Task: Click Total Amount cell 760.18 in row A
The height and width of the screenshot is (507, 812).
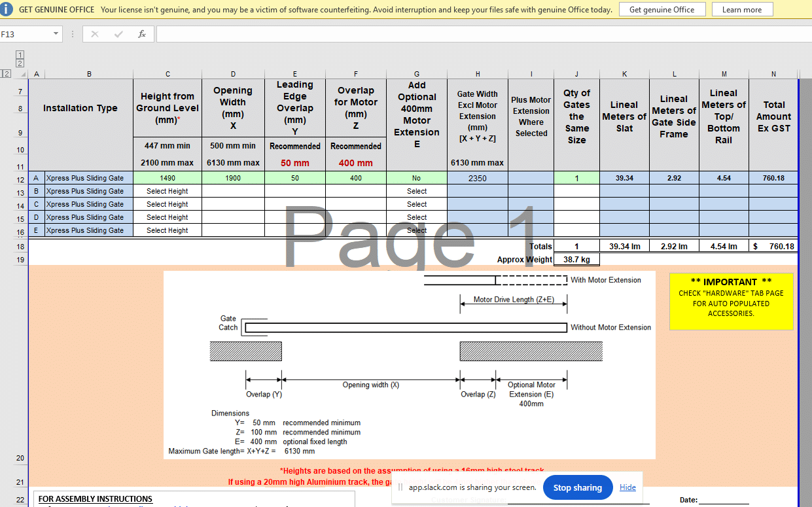Action: click(773, 178)
